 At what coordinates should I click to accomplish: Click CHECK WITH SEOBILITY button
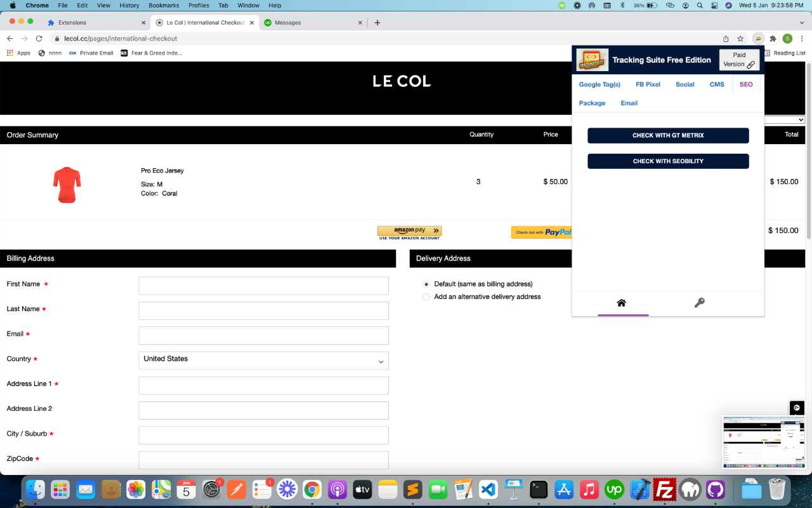[x=668, y=161]
